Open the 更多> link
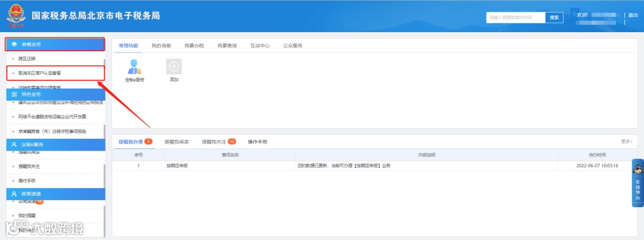Viewport: 644px width, 240px height. (x=627, y=142)
